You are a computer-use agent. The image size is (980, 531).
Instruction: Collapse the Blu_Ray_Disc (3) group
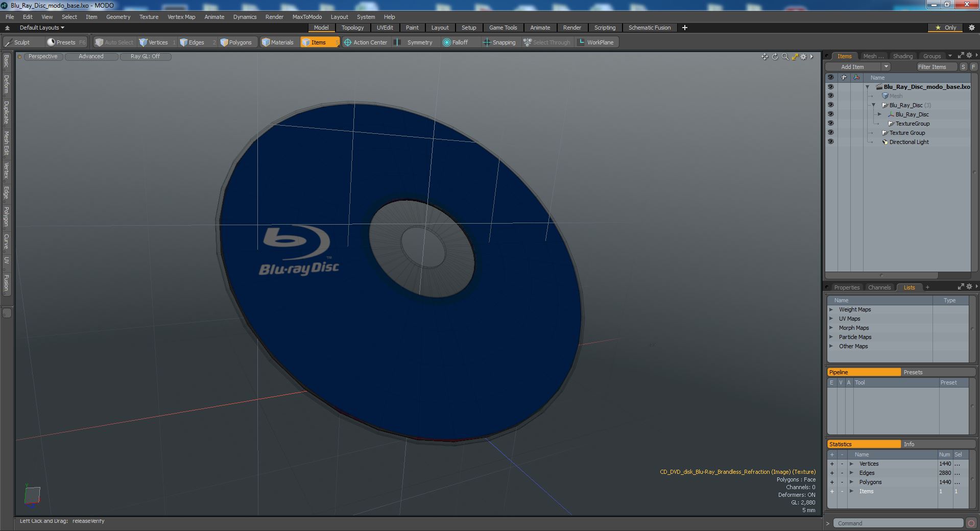873,105
